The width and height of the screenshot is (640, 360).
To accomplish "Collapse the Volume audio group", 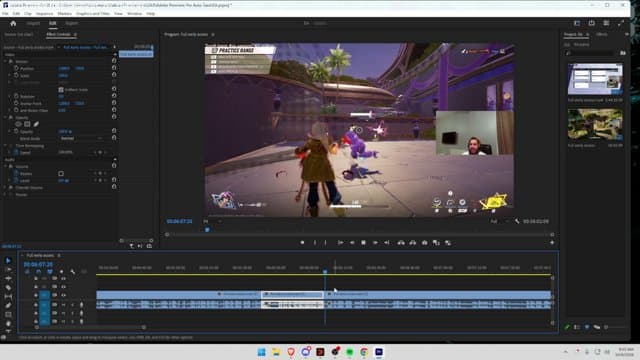I will pyautogui.click(x=5, y=167).
